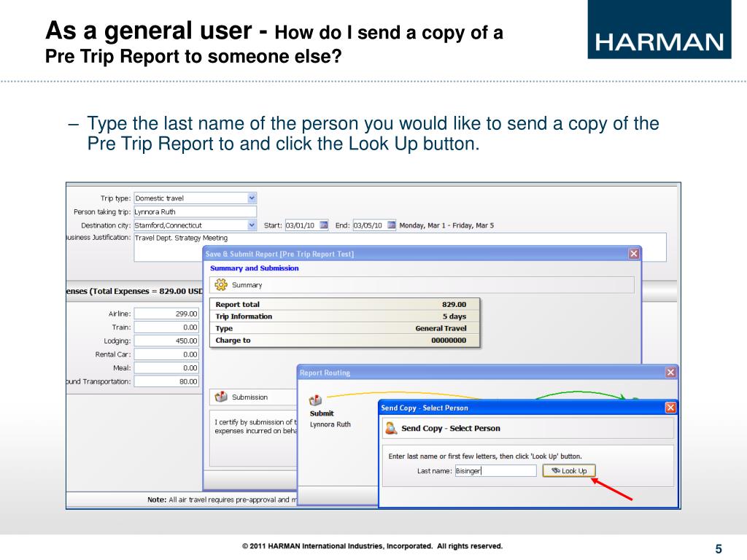The height and width of the screenshot is (560, 747).
Task: Click the 'General Travel' type value
Action: [441, 328]
